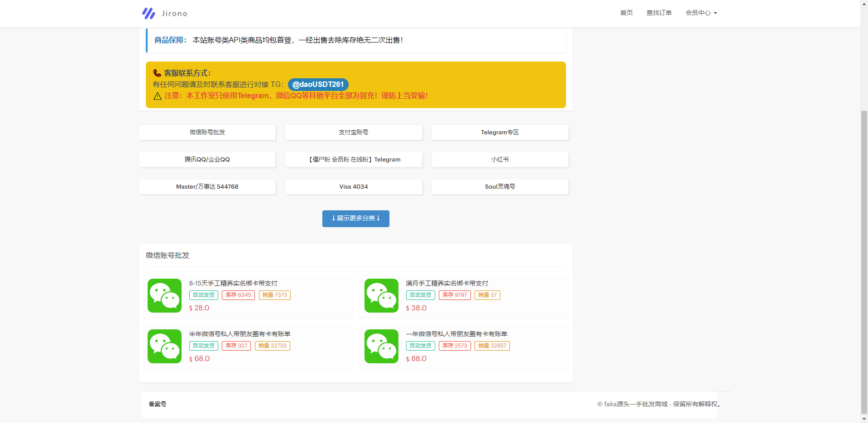The image size is (868, 423).
Task: Select the 腾讯QQ/企业QQ category
Action: [207, 159]
